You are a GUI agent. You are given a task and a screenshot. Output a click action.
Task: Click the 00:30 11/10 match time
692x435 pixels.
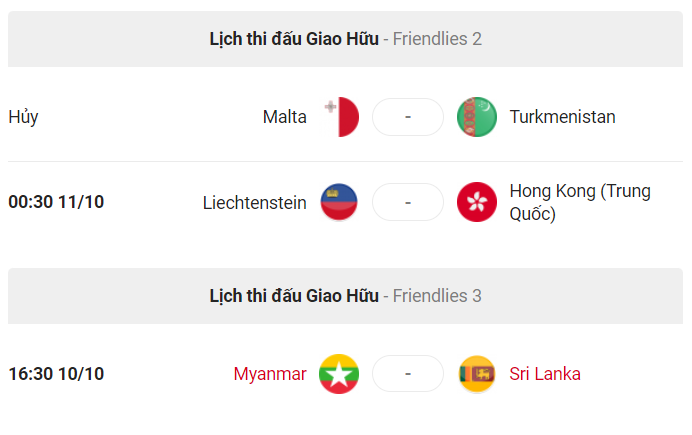[56, 202]
